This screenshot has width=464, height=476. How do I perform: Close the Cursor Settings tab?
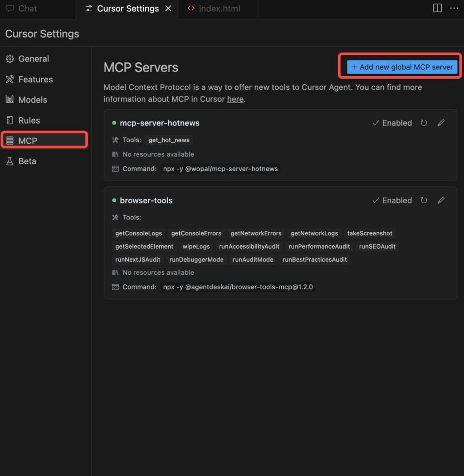point(168,8)
